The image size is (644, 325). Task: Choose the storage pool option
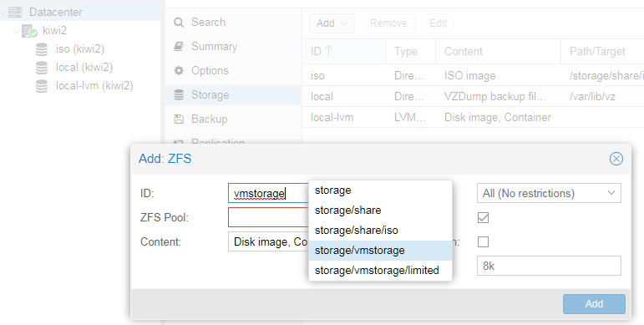pos(380,190)
